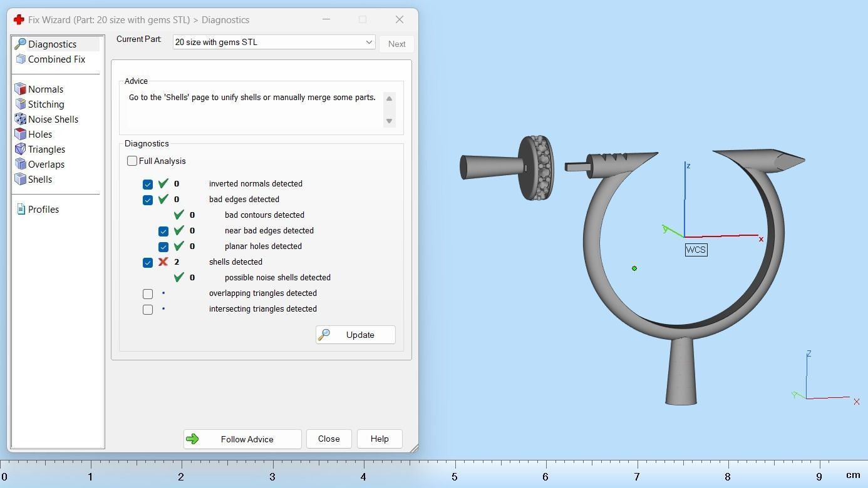Click the Advice box scroll-up arrow
The height and width of the screenshot is (488, 868).
click(389, 98)
